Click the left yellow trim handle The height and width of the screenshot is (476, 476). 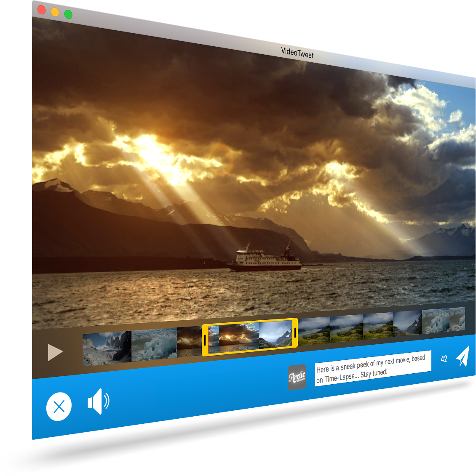(205, 340)
